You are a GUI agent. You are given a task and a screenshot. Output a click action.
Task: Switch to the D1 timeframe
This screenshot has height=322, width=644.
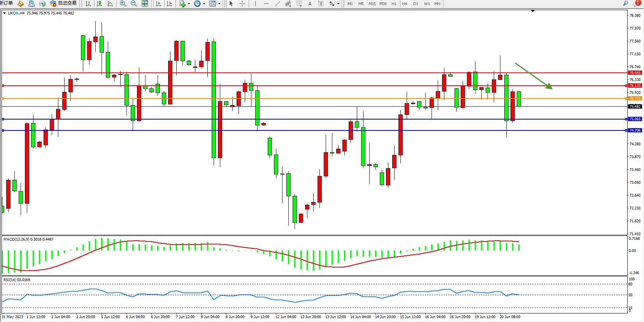416,4
